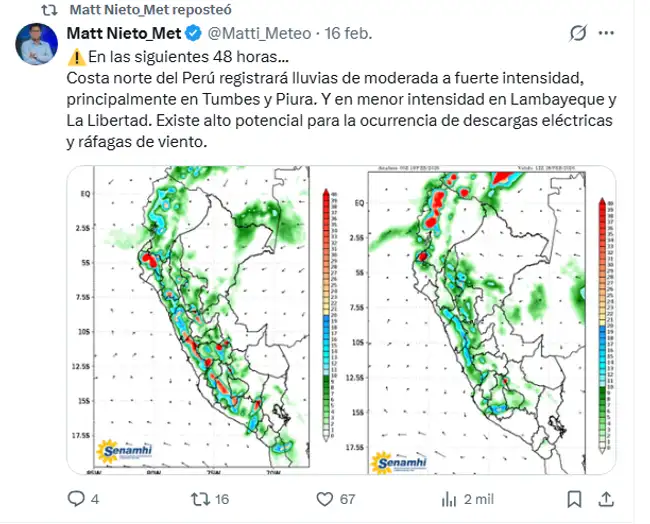Viewport: 650px width, 524px height.
Task: View analytics showing 2 mil views
Action: pyautogui.click(x=450, y=498)
